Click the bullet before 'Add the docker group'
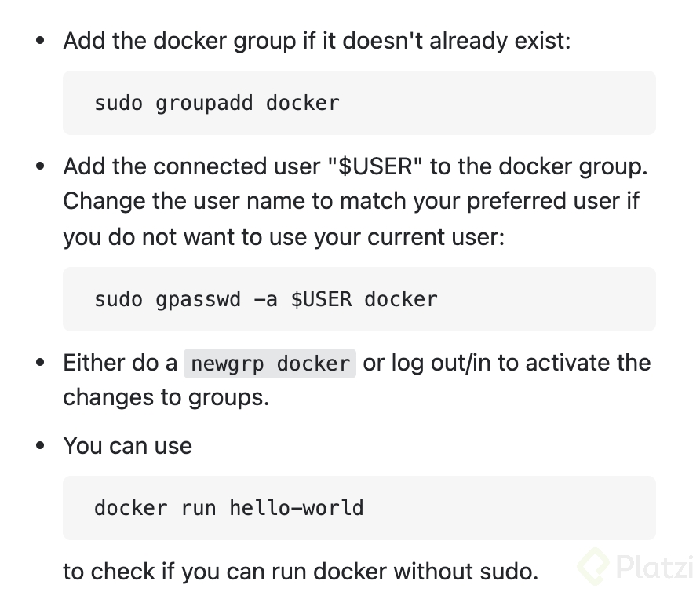 (41, 40)
